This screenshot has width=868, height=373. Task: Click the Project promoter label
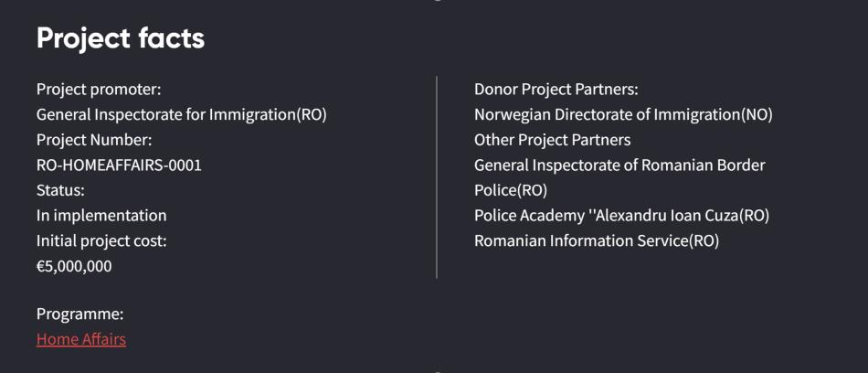coord(99,90)
